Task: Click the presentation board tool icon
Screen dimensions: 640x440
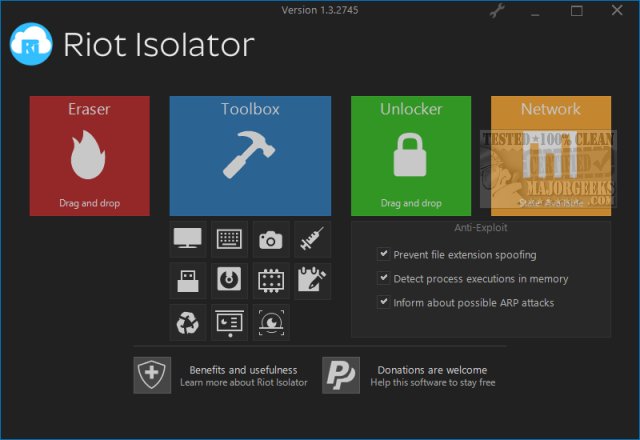Action: click(x=229, y=322)
